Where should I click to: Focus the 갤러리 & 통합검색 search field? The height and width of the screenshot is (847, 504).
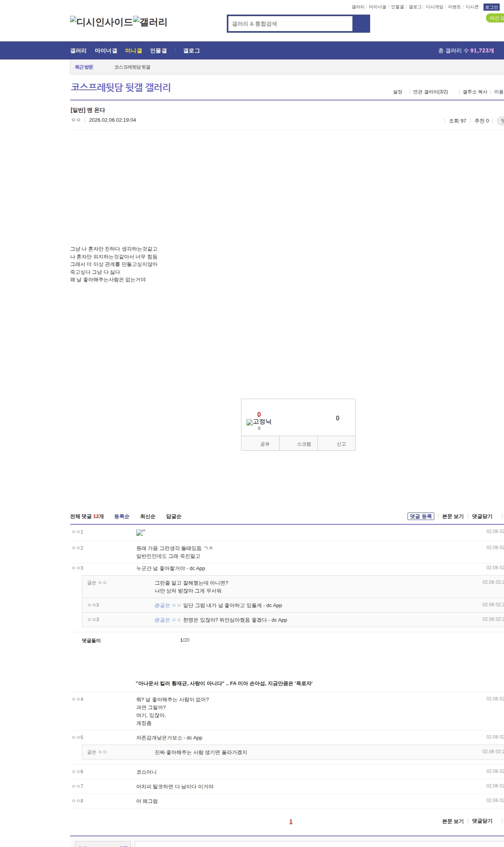(x=291, y=24)
